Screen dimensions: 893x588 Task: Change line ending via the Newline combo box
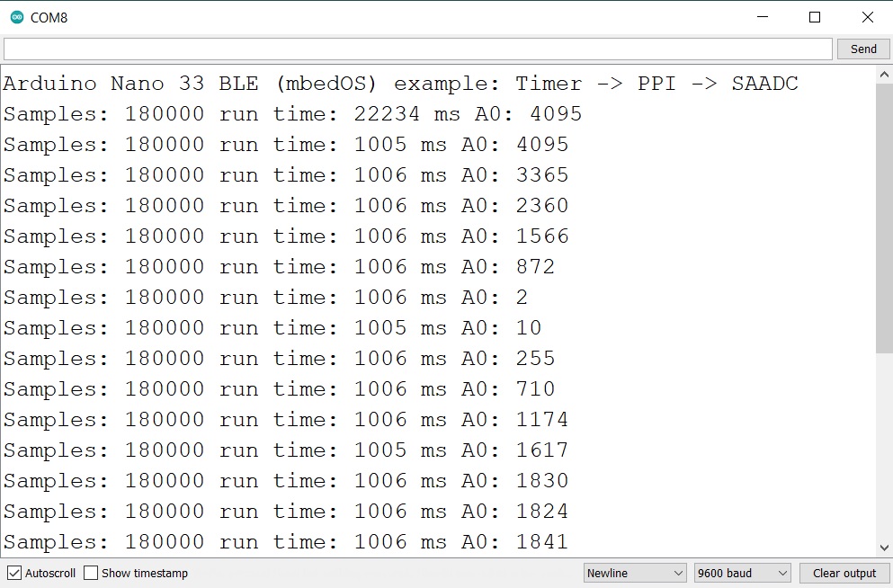click(x=634, y=573)
